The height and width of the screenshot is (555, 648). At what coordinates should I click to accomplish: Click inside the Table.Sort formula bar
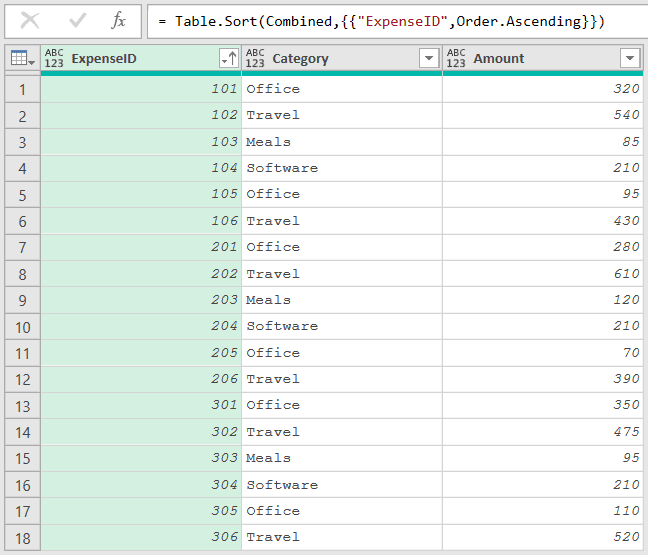click(398, 21)
